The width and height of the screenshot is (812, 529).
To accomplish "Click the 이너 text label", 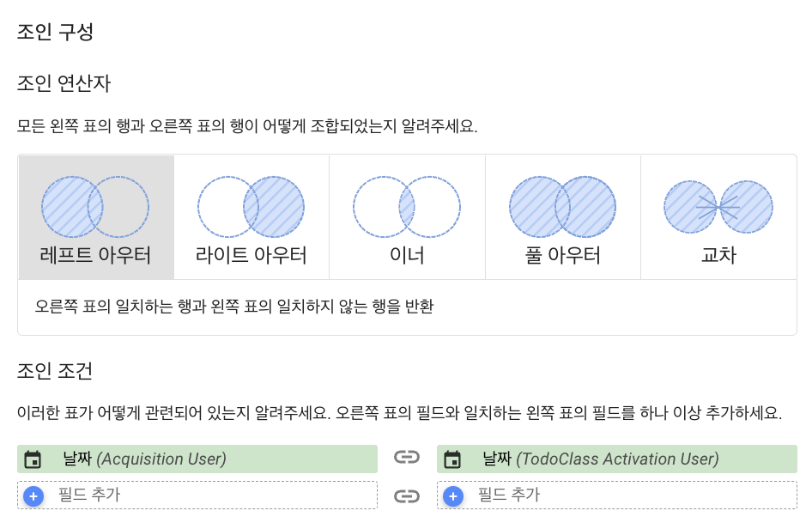I will 407,255.
